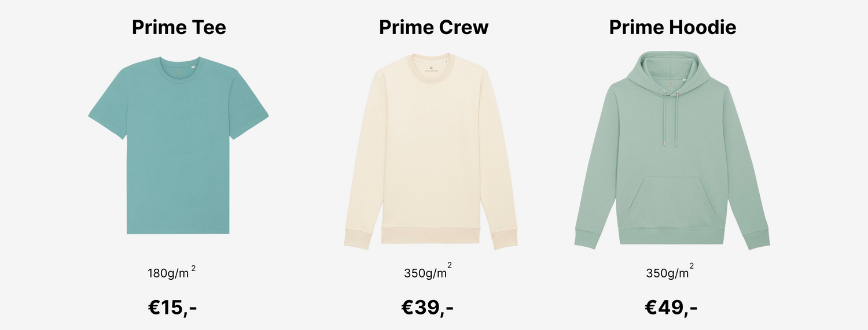Click the €15,- price
868x330 pixels.
pyautogui.click(x=172, y=307)
